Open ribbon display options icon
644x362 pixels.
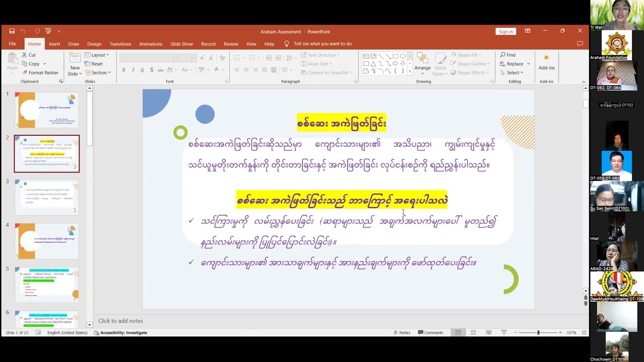point(527,31)
